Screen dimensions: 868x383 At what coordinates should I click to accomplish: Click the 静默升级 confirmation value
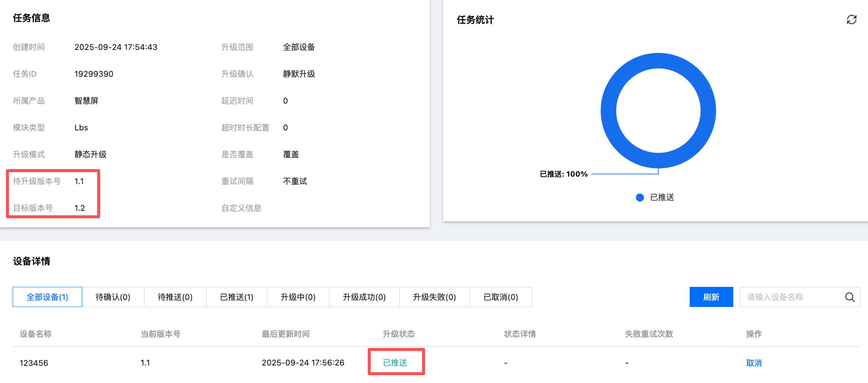click(299, 74)
